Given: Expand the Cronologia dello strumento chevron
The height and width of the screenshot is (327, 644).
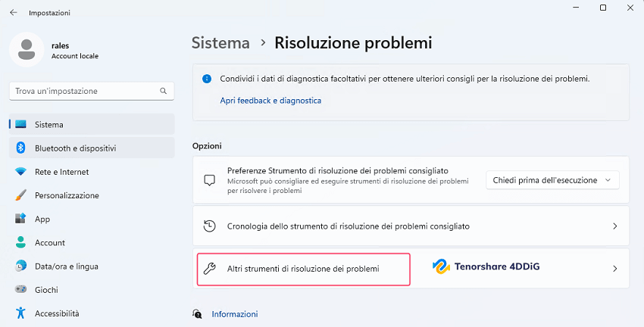Looking at the screenshot, I should coord(614,226).
